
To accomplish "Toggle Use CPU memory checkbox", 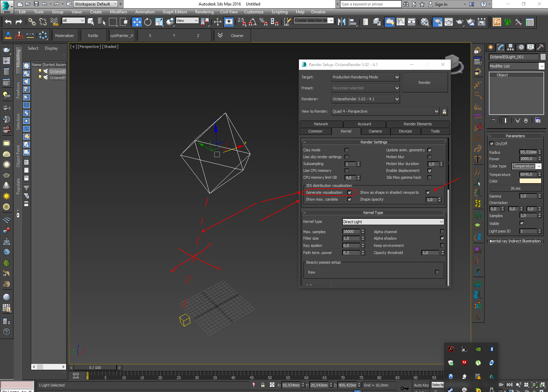I will click(x=347, y=170).
